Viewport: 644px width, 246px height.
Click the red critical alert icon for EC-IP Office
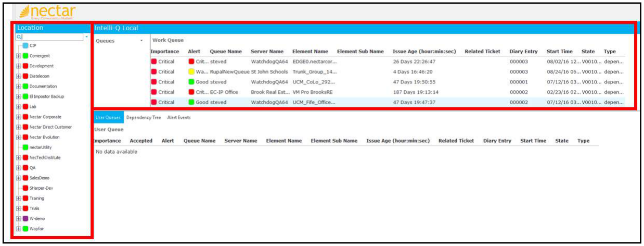[x=191, y=92]
